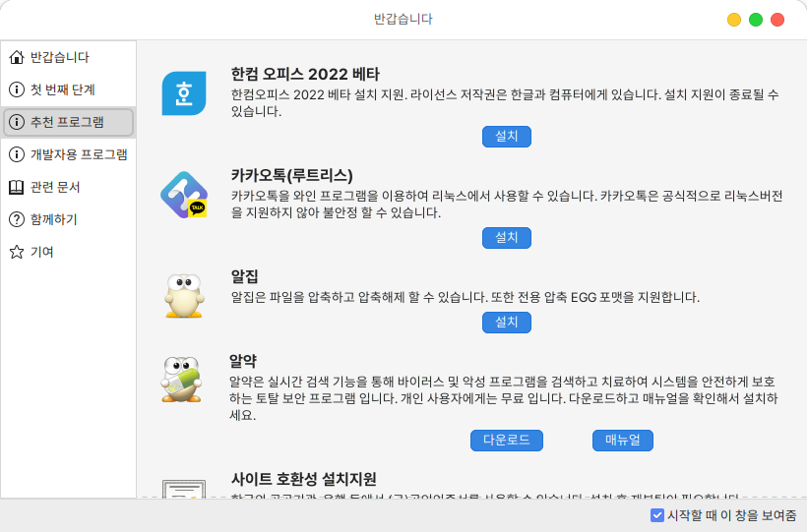Select 추천 프로그램 in the sidebar
The image size is (807, 532).
click(68, 122)
